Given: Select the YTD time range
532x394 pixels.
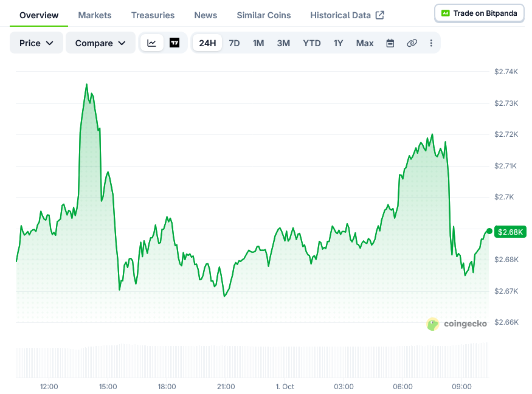Looking at the screenshot, I should point(312,43).
